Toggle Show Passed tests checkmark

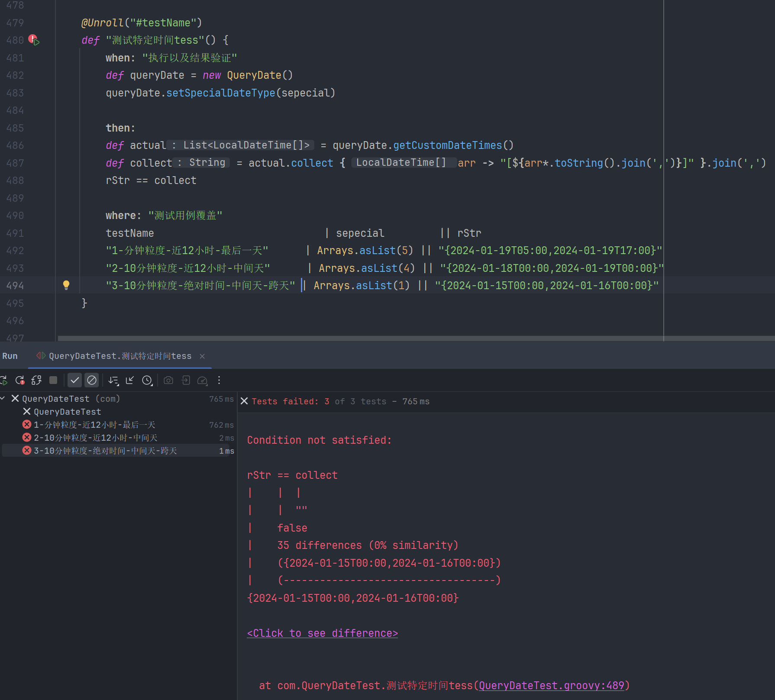pos(75,380)
